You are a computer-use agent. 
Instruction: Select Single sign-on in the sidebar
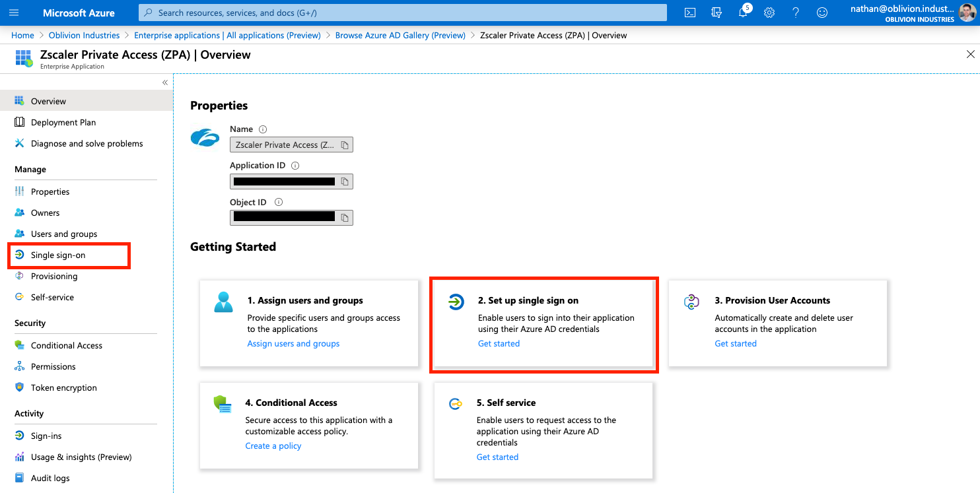pos(58,255)
